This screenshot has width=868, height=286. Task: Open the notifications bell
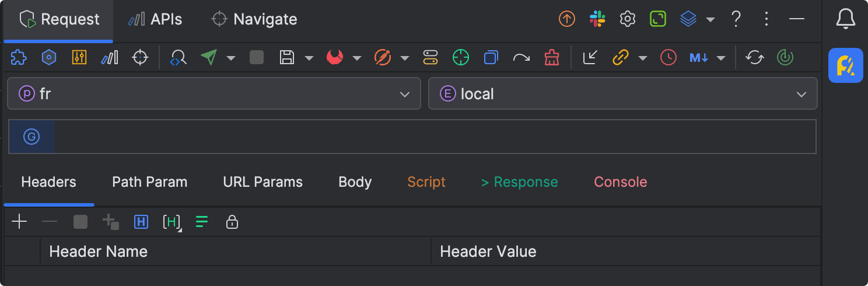click(846, 19)
